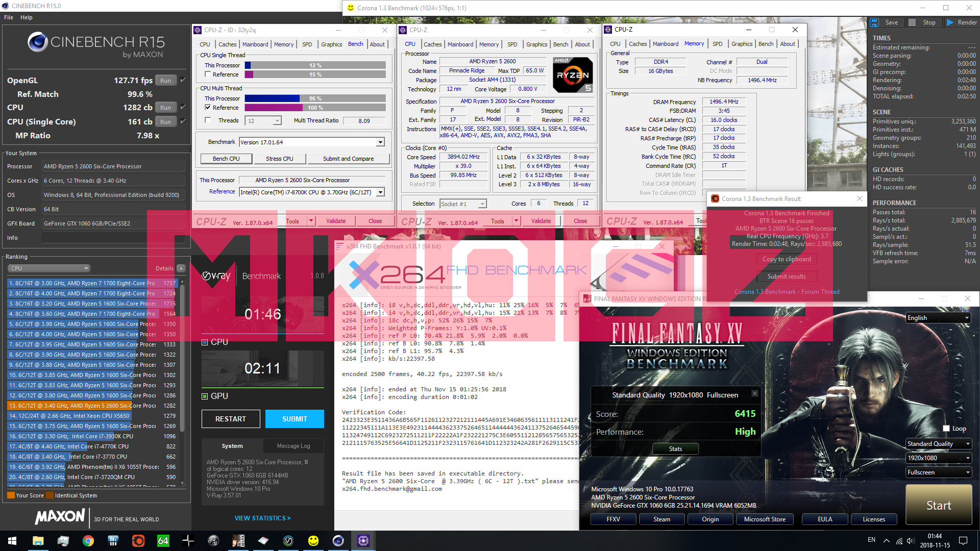Toggle Reference checkbox under CPU Multi Thread

click(208, 108)
